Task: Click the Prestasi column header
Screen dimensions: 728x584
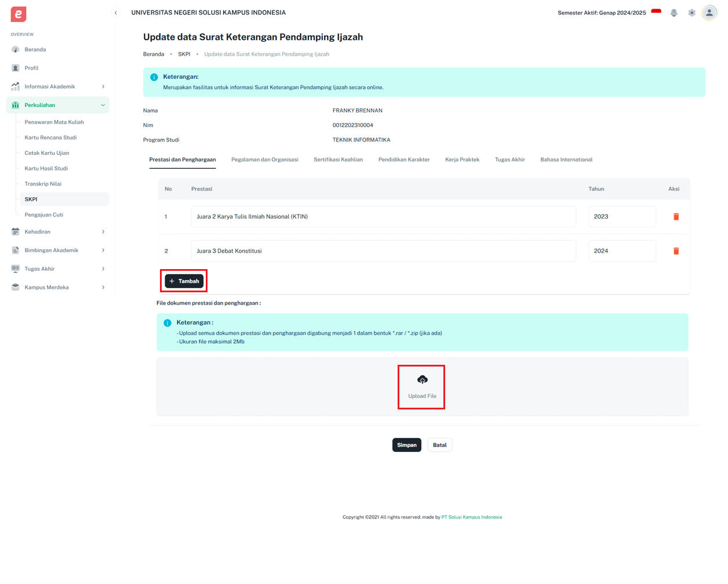Action: (x=202, y=189)
